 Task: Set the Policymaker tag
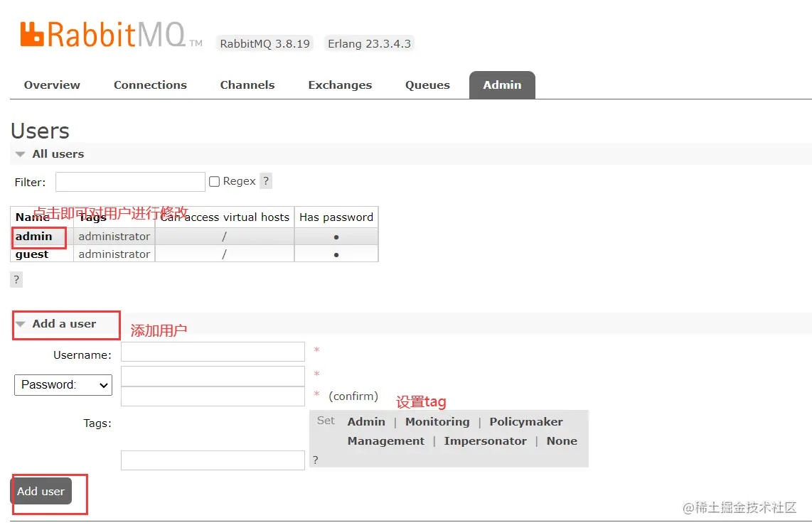[526, 422]
